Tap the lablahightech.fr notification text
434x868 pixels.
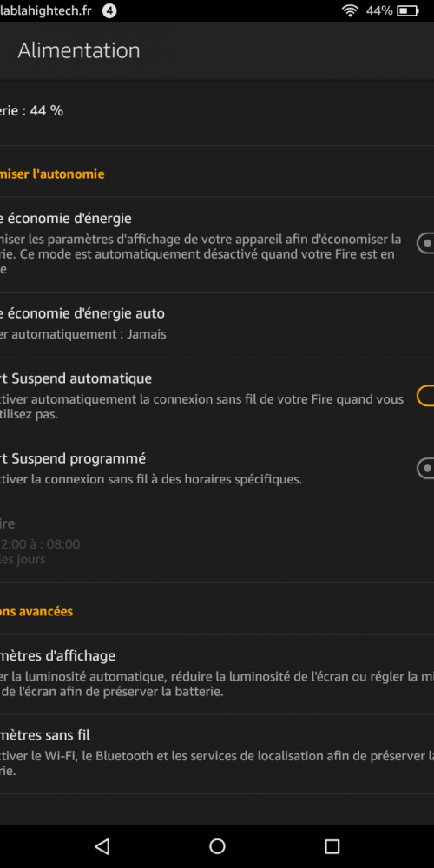pyautogui.click(x=45, y=10)
